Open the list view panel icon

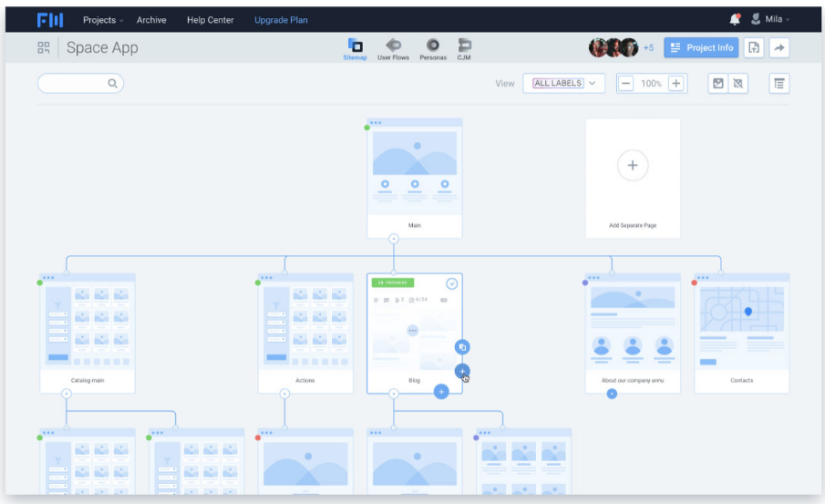779,83
